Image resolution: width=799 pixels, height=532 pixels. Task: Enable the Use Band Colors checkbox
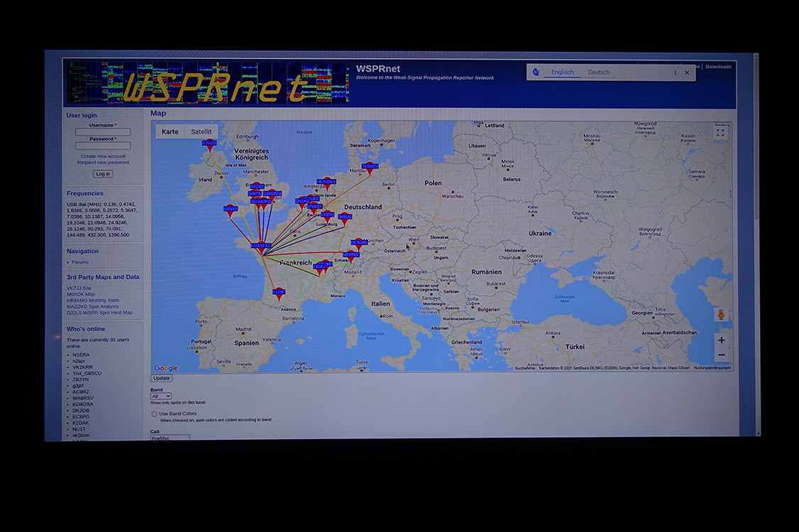click(154, 414)
